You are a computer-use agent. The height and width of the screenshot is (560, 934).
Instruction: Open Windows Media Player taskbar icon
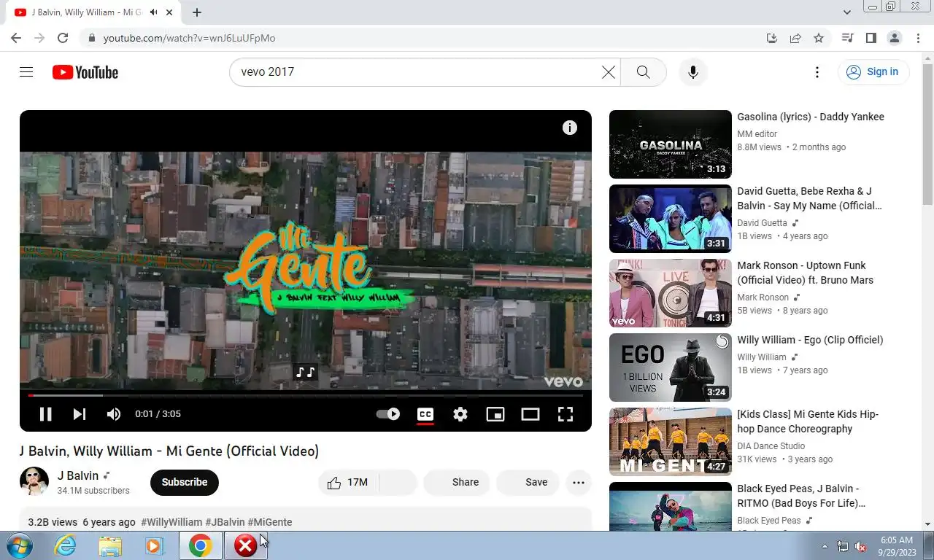pyautogui.click(x=155, y=545)
